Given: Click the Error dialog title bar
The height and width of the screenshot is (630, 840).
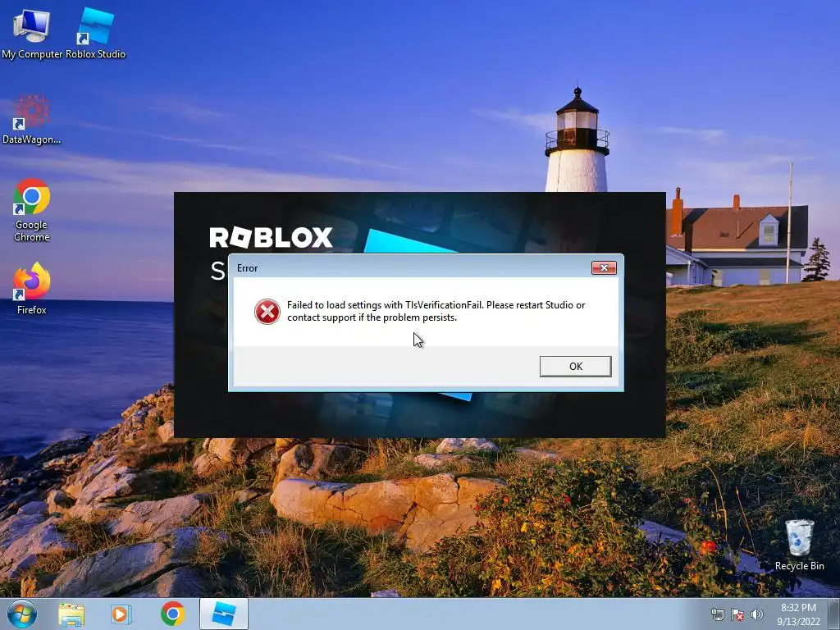Looking at the screenshot, I should pyautogui.click(x=412, y=268).
